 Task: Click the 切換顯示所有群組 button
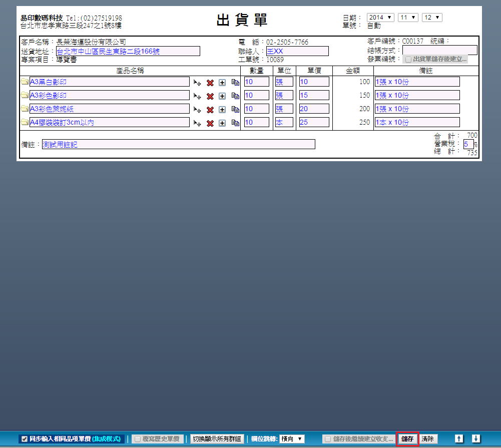click(x=217, y=439)
